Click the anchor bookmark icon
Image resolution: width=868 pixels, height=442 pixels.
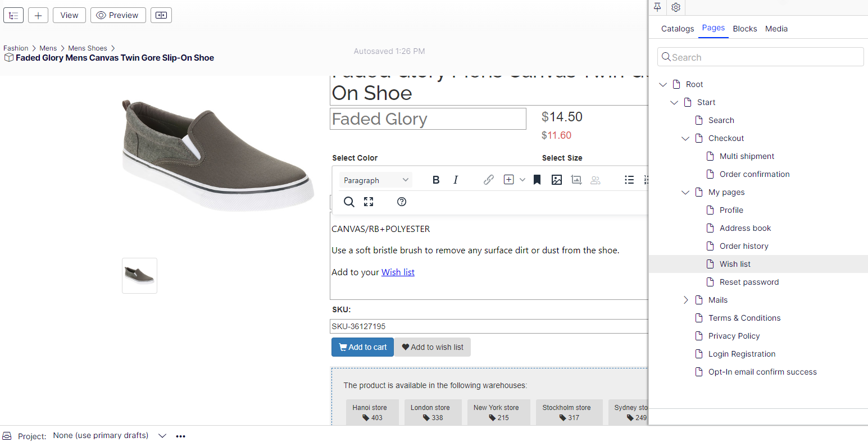tap(537, 180)
